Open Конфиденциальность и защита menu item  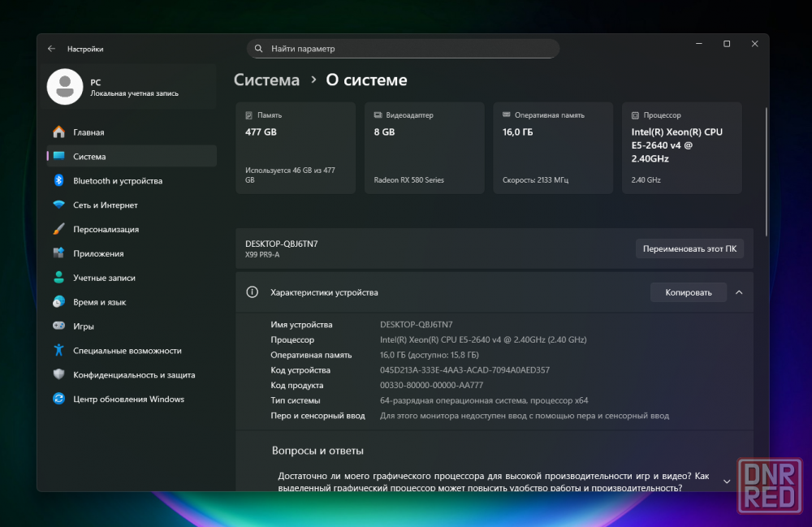pos(134,375)
